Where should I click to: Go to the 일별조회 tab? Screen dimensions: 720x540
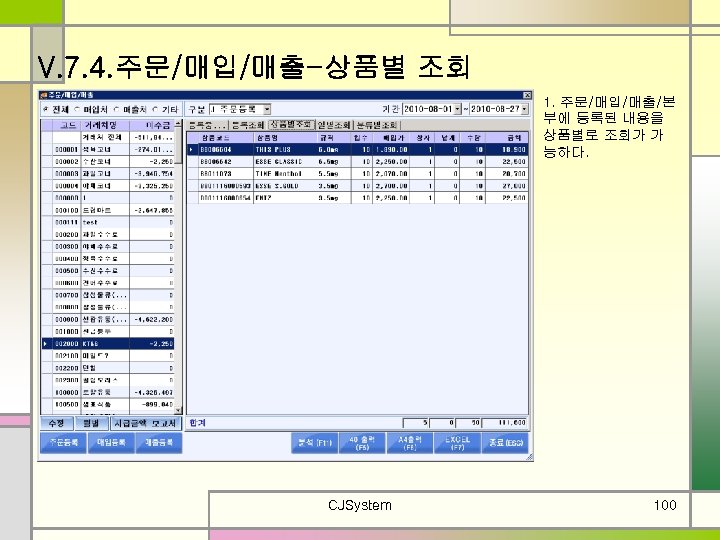(334, 125)
